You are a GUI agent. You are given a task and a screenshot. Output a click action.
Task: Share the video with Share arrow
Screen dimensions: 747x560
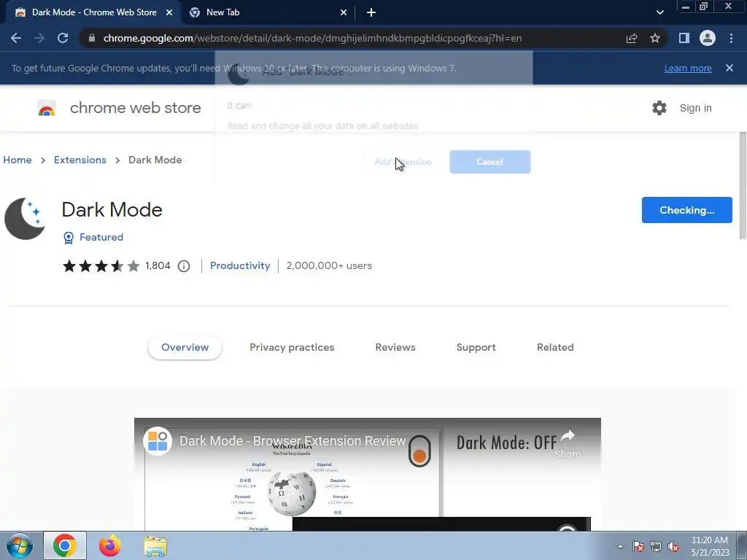click(567, 444)
